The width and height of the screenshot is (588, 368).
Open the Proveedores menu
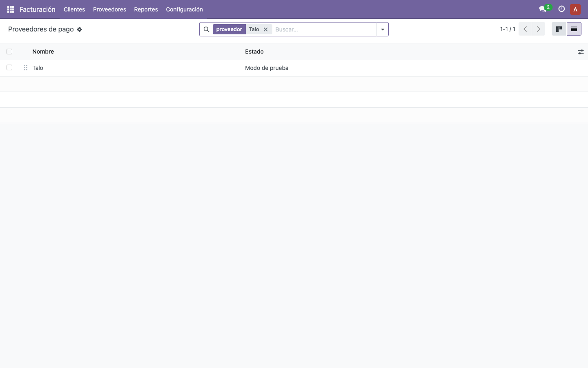[109, 9]
